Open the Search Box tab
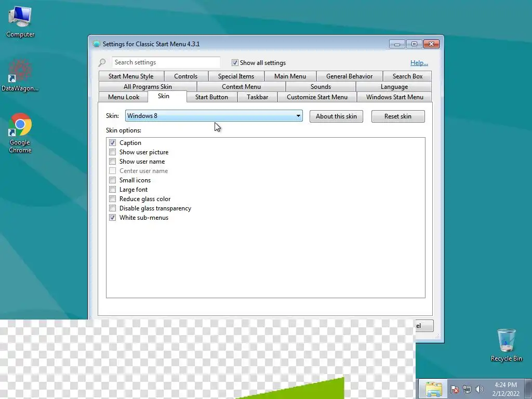This screenshot has width=532, height=399. tap(407, 76)
